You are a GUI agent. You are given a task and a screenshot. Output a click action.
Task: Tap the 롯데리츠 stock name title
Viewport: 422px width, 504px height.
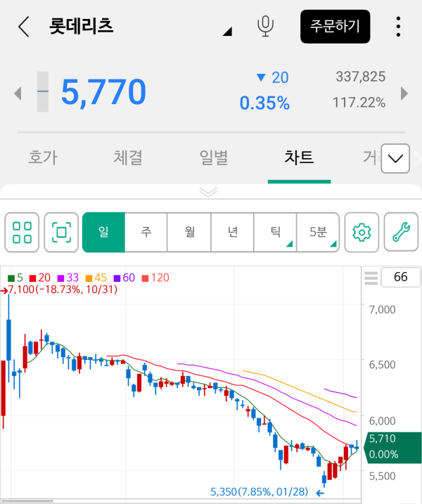pos(81,26)
